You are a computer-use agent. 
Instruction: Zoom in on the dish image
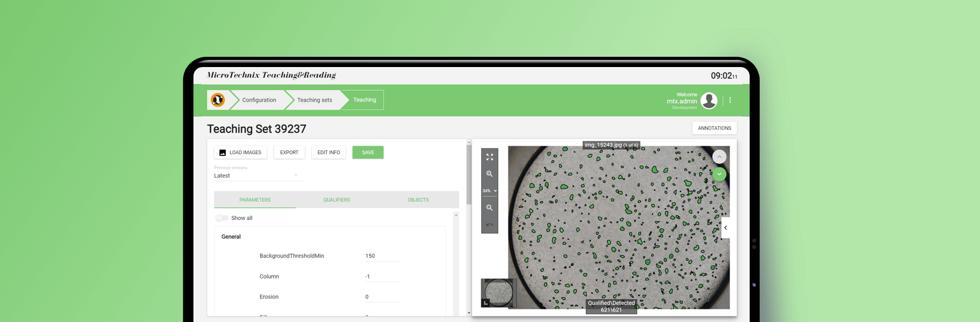point(490,174)
